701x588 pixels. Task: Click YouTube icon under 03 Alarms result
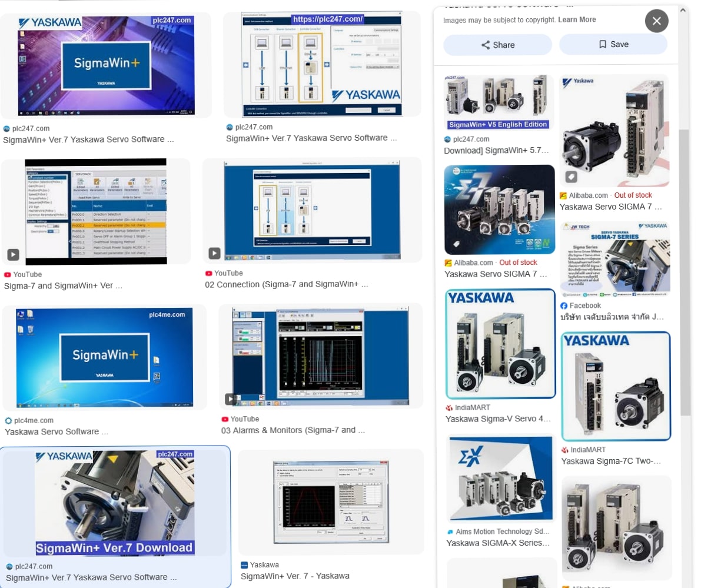(x=225, y=420)
